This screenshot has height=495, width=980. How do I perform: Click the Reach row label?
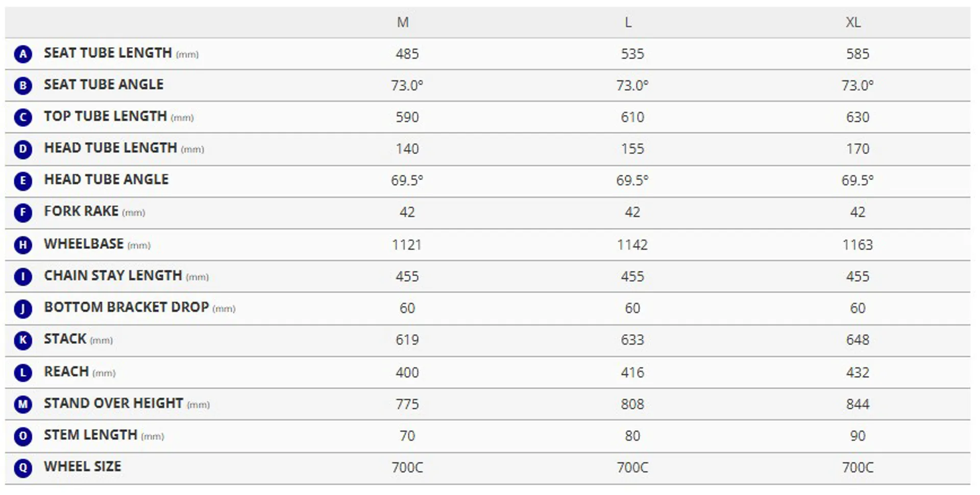66,372
